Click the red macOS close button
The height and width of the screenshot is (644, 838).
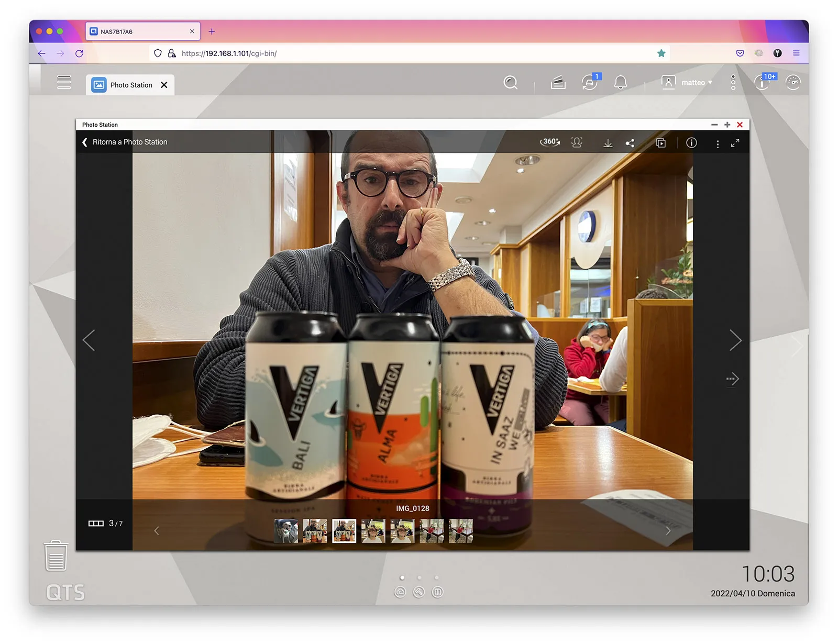[39, 31]
